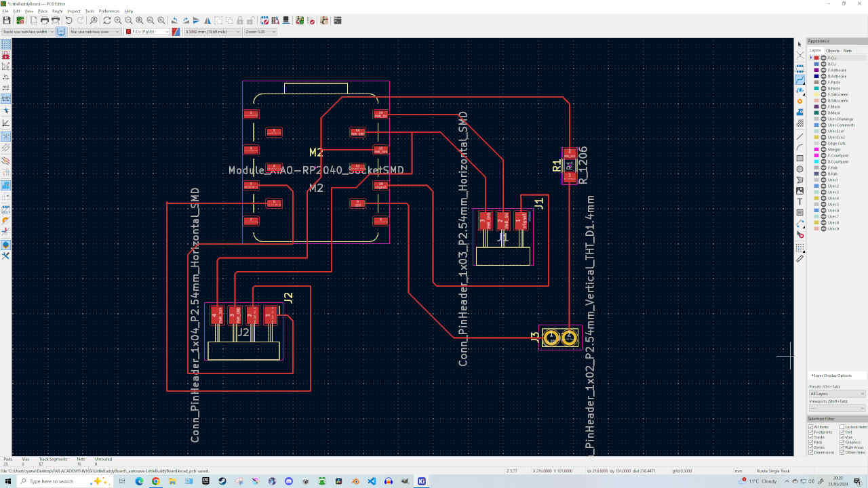
Task: Open Google Chrome from the taskbar
Action: click(156, 481)
